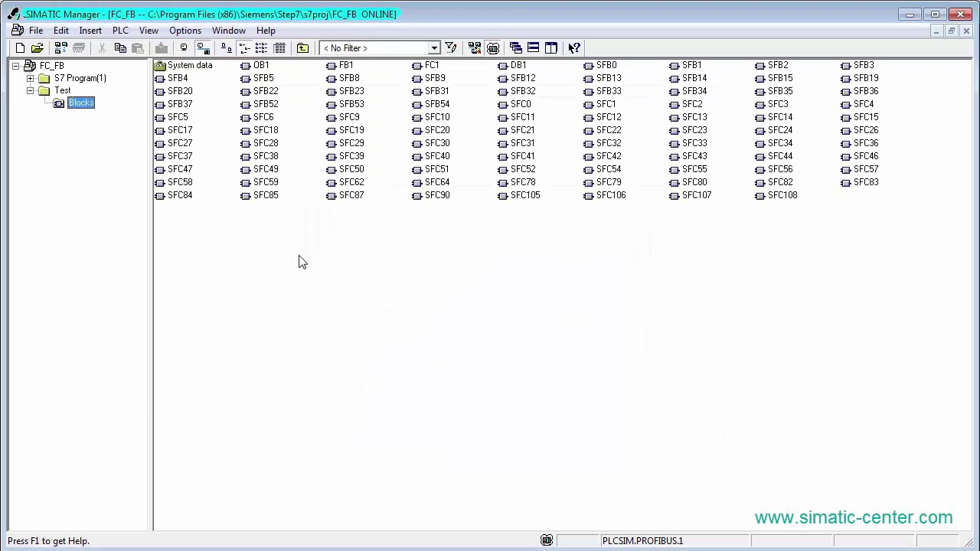Expand the S7 Program(1) node
980x551 pixels.
30,78
